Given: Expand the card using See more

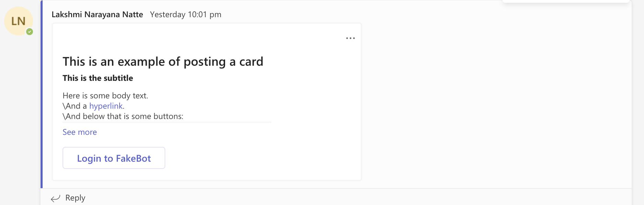Looking at the screenshot, I should [79, 132].
